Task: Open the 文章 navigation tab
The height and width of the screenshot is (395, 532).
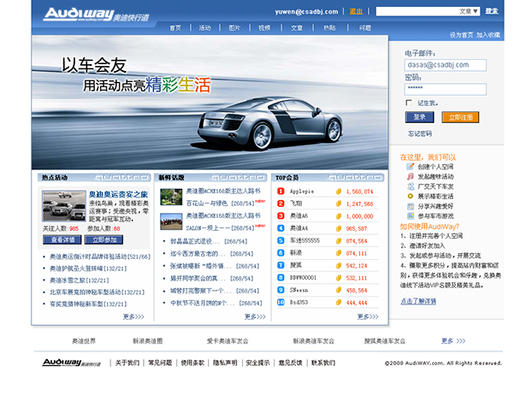Action: click(x=297, y=28)
